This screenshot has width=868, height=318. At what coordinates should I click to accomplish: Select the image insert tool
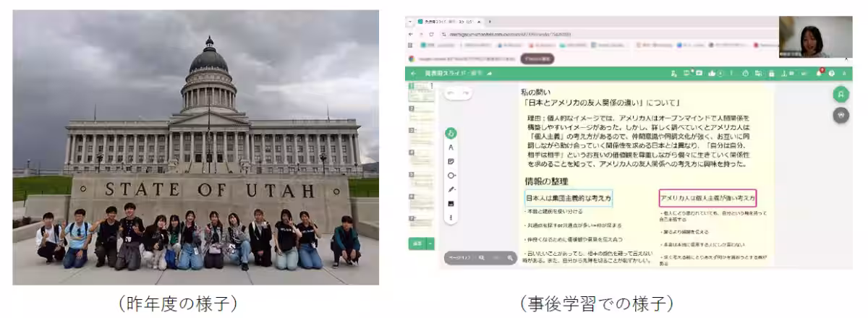(x=451, y=203)
